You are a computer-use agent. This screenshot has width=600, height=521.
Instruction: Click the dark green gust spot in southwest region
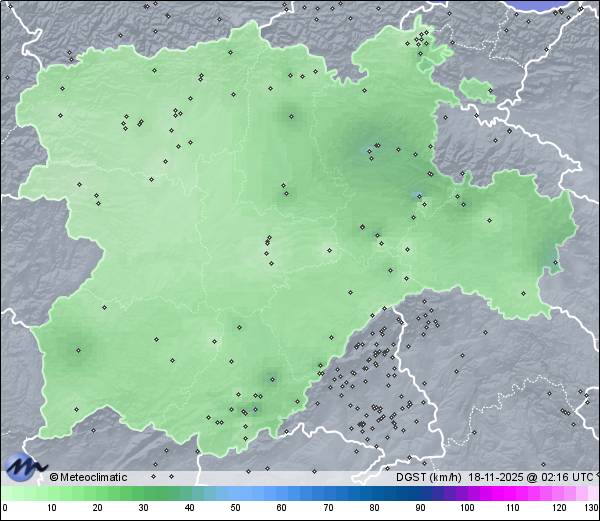pos(78,350)
